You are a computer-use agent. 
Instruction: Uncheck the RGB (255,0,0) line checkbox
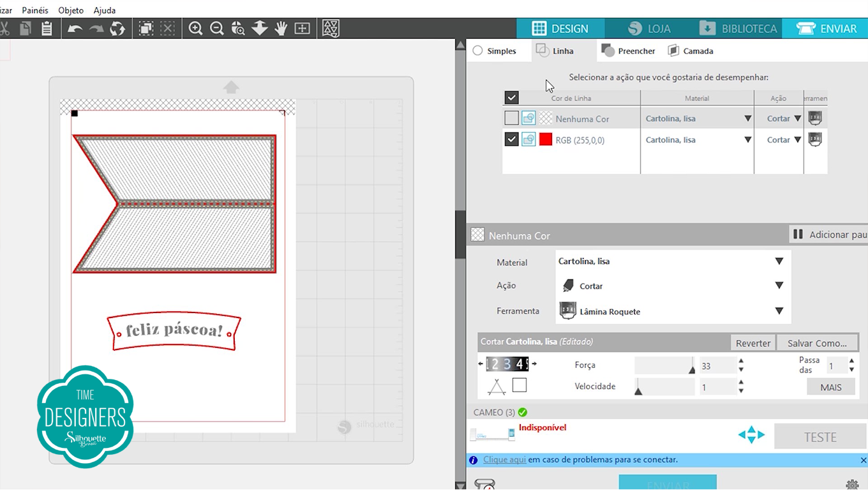coord(511,139)
